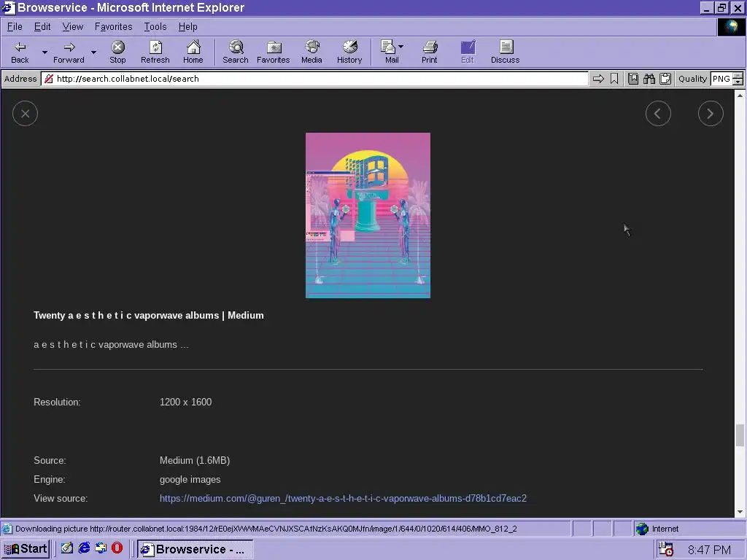Increase Quality with the up stepper arrow
This screenshot has width=747, height=560.
tap(738, 76)
